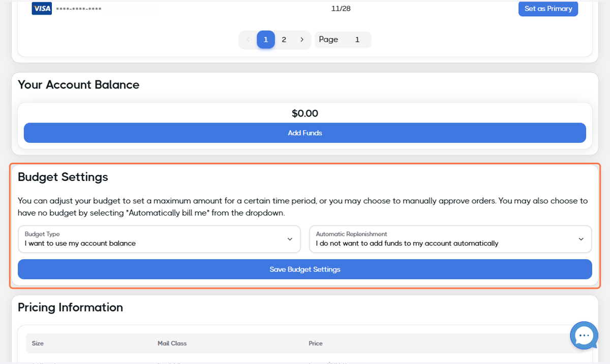Expand Automatic Replenishment via its chevron arrow
610x364 pixels.
tap(581, 239)
